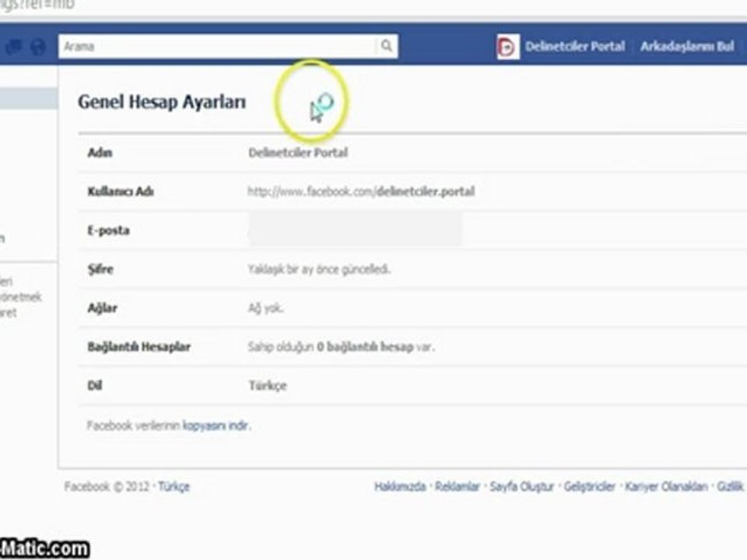Image resolution: width=747 pixels, height=560 pixels.
Task: Edit the Bağlantılı Hesaplar row
Action: tap(412, 347)
